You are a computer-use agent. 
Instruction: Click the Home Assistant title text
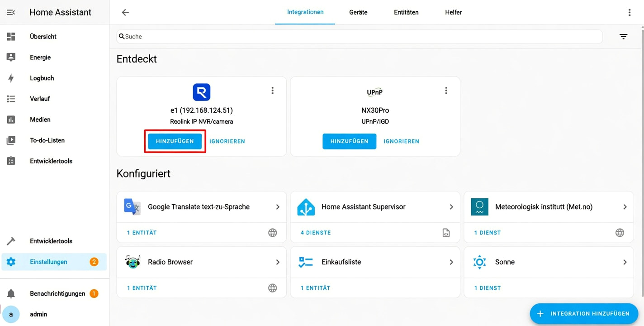coord(61,12)
